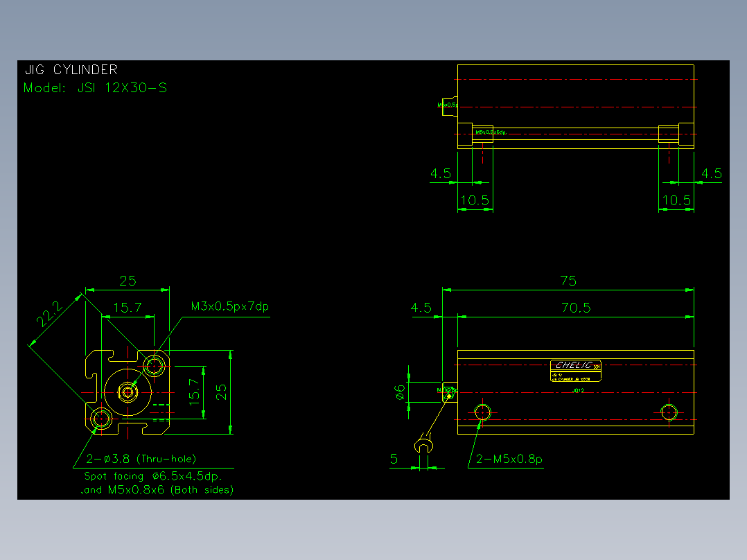Select the vertical "15.7" dimension in end view
The height and width of the screenshot is (560, 747).
click(194, 392)
